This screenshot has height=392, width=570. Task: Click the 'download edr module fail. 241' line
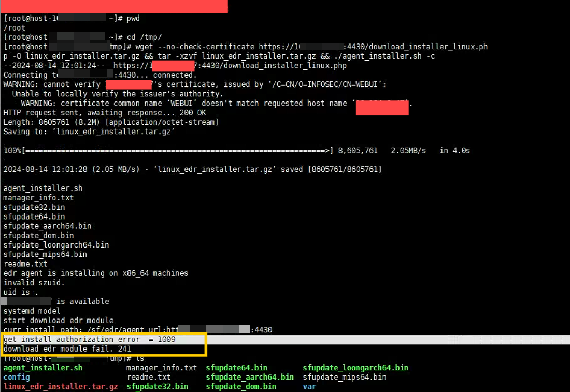tap(67, 349)
